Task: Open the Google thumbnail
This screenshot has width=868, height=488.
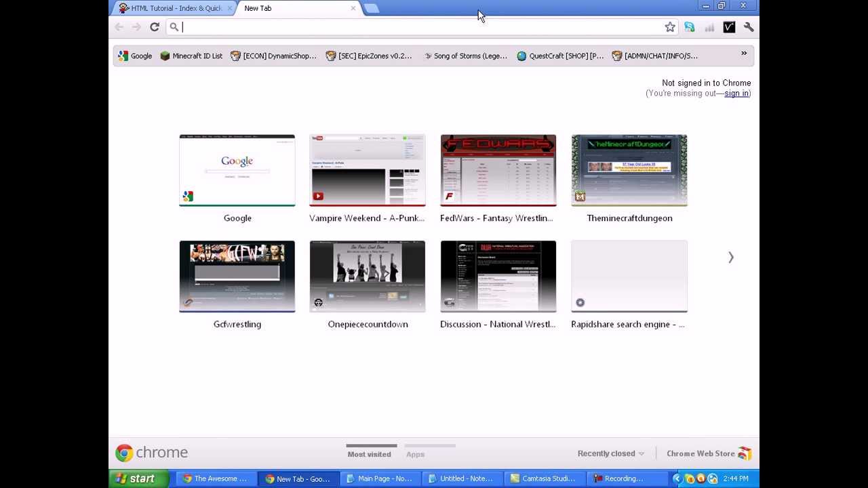Action: coord(237,170)
